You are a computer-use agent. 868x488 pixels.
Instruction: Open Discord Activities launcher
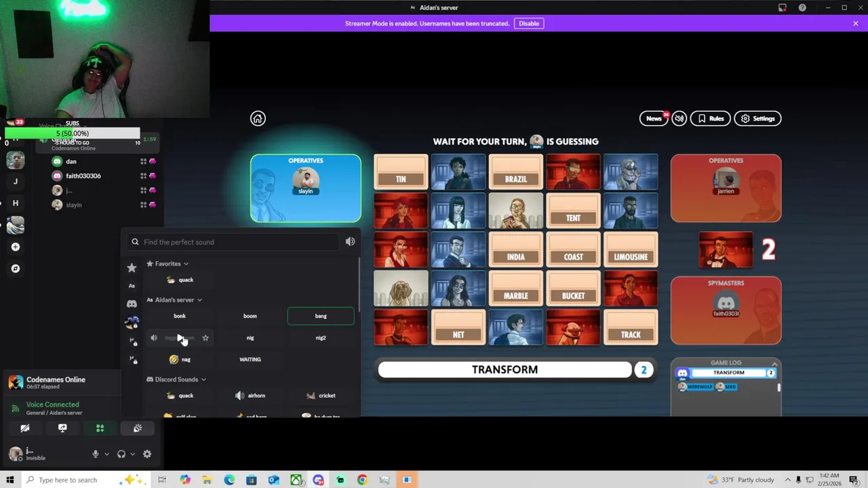pyautogui.click(x=100, y=428)
